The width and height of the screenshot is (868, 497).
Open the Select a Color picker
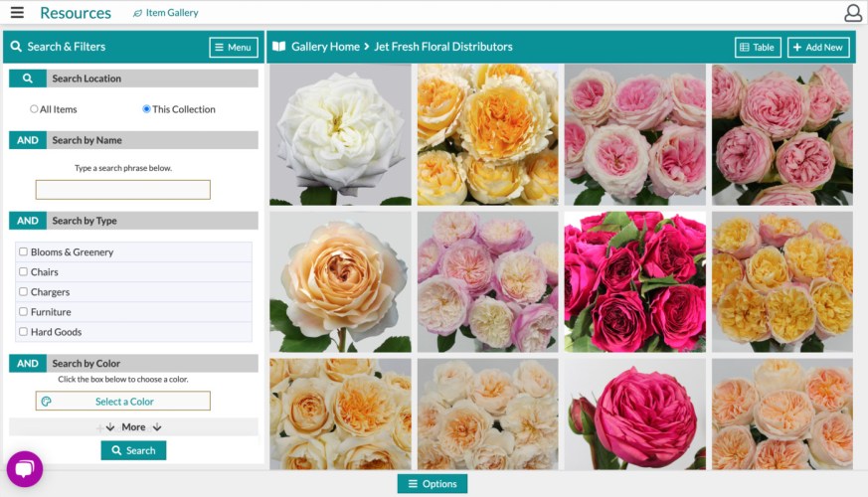pos(124,402)
